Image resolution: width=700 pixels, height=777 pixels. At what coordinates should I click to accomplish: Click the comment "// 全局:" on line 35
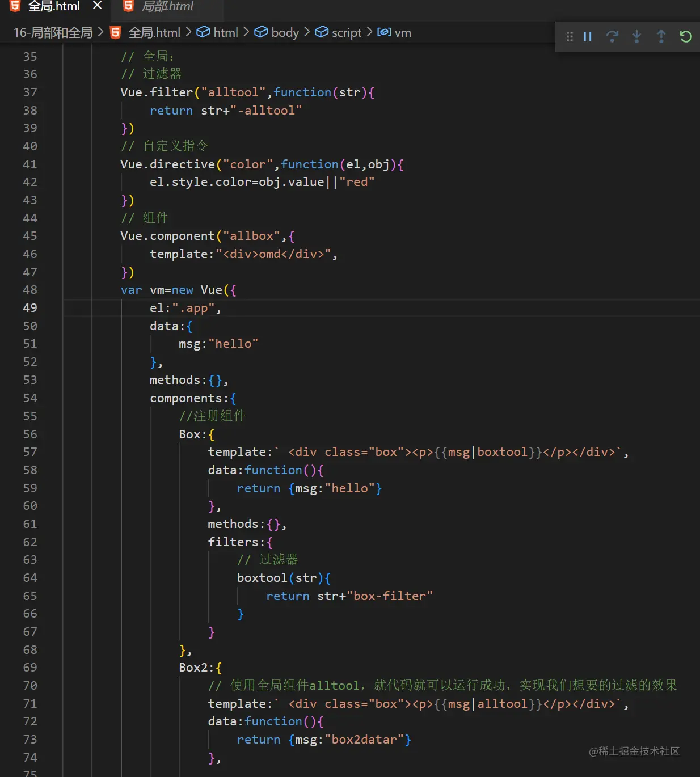pyautogui.click(x=147, y=56)
